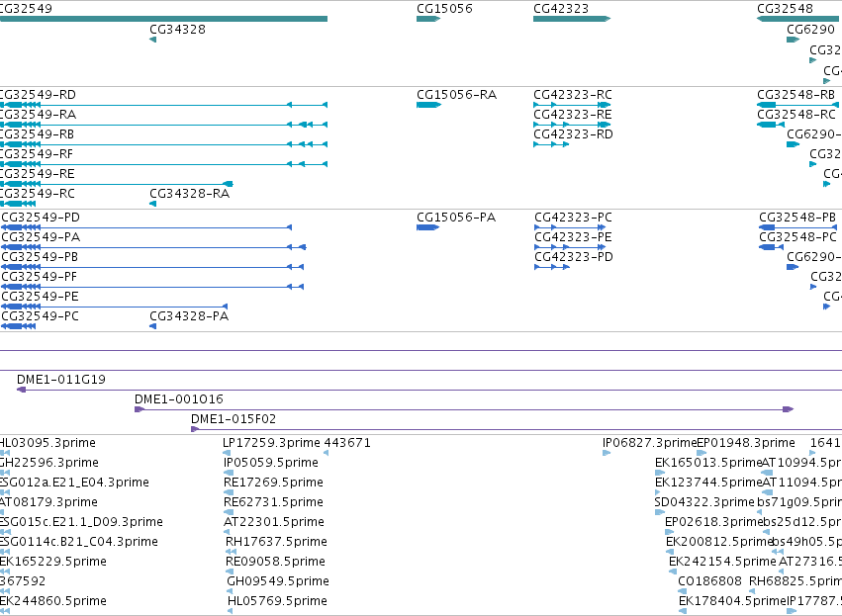Select the CO186808 EST label
The width and height of the screenshot is (842, 616).
(x=709, y=581)
